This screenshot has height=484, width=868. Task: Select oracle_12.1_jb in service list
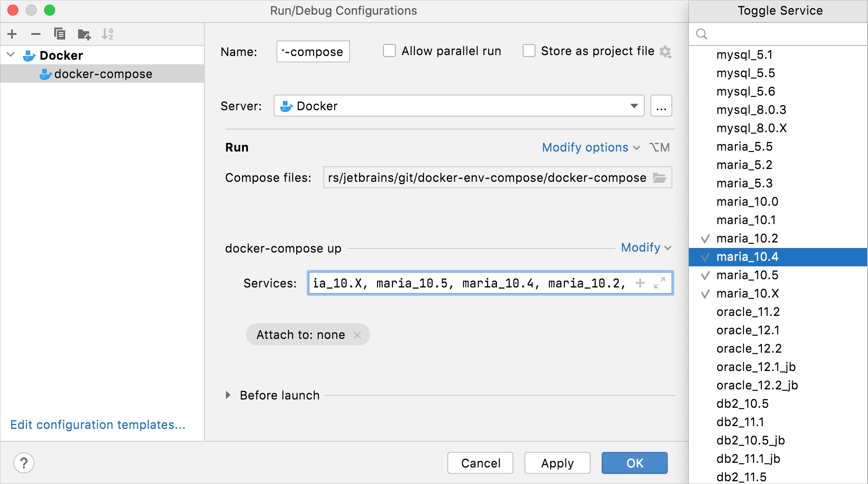(x=778, y=367)
